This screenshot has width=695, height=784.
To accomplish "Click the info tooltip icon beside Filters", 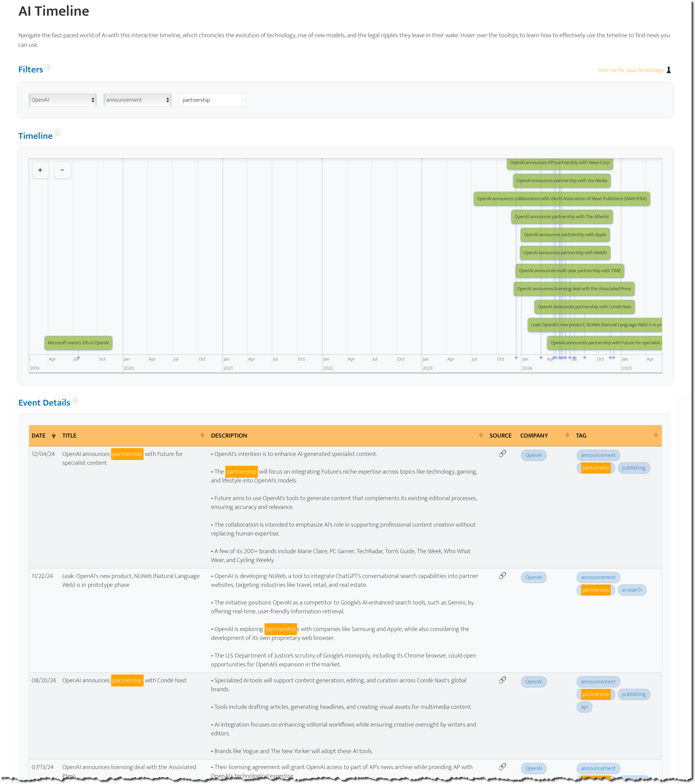I will coord(48,67).
